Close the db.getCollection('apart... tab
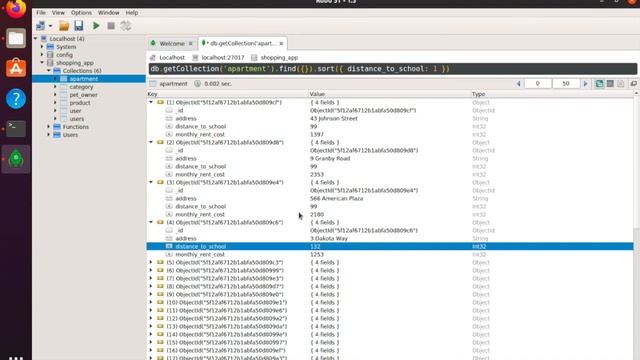The width and height of the screenshot is (640, 360). (281, 43)
